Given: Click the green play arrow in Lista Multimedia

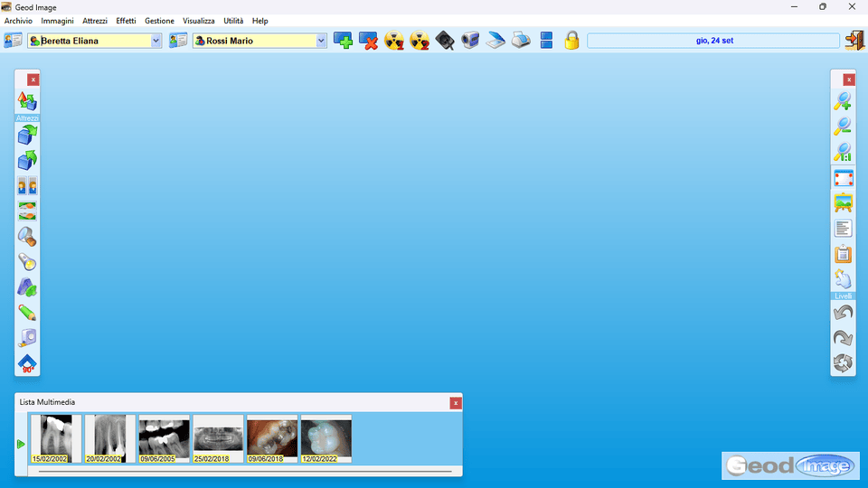Looking at the screenshot, I should point(21,444).
